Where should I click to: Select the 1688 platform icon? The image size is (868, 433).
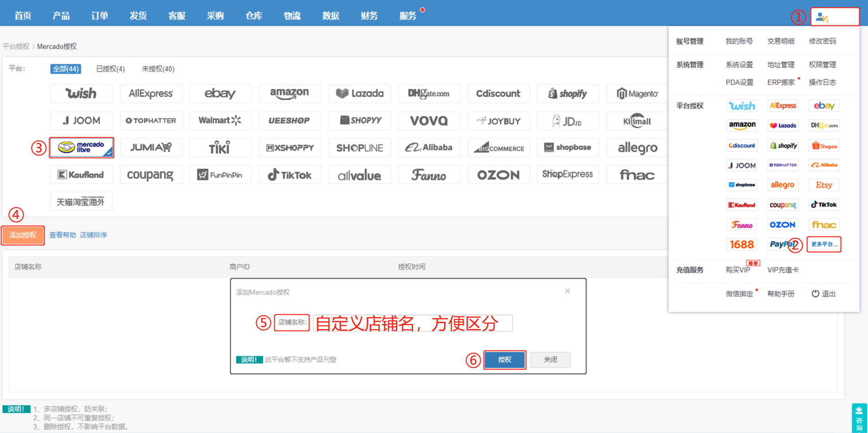(x=742, y=244)
